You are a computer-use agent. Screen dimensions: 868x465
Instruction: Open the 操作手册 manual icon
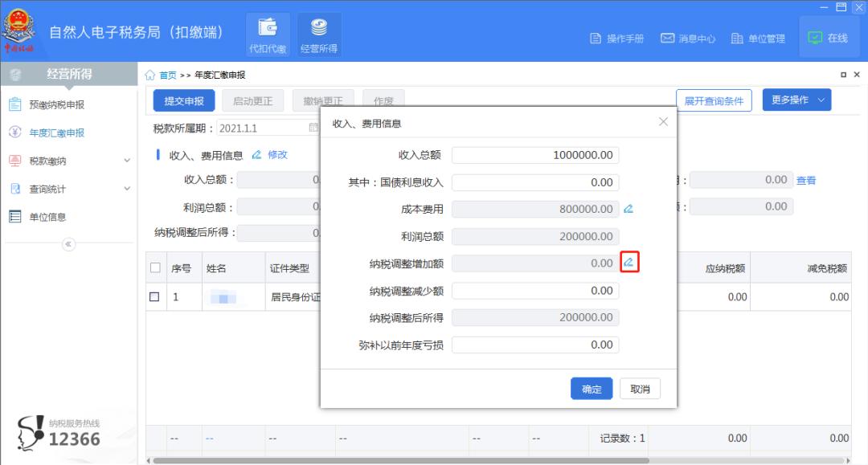616,37
